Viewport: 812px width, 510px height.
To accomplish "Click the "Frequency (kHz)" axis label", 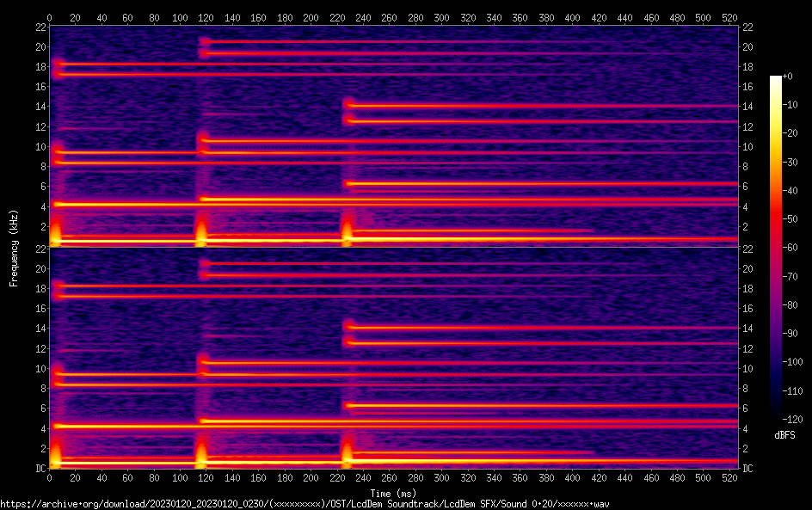I will pyautogui.click(x=14, y=248).
